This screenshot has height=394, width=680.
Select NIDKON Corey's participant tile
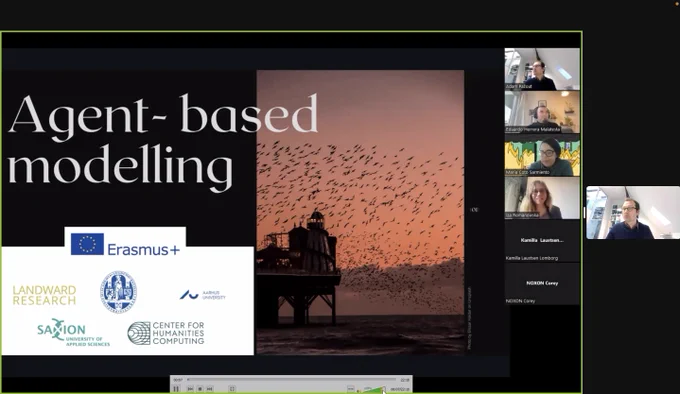542,284
